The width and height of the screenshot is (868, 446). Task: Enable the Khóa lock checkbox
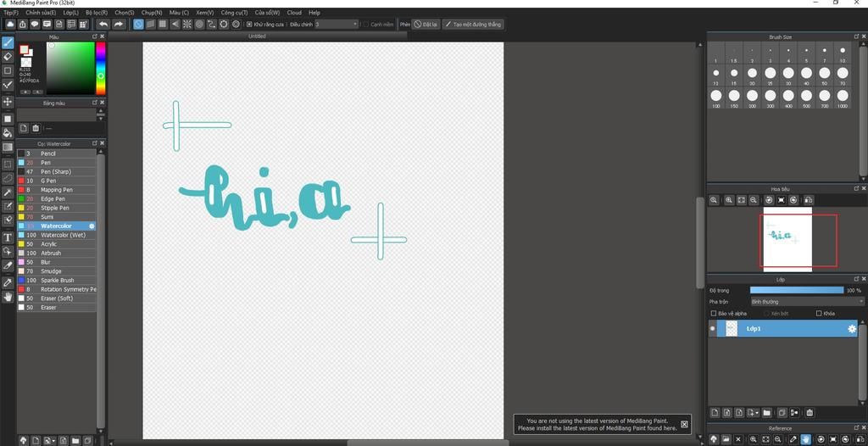[820, 314]
